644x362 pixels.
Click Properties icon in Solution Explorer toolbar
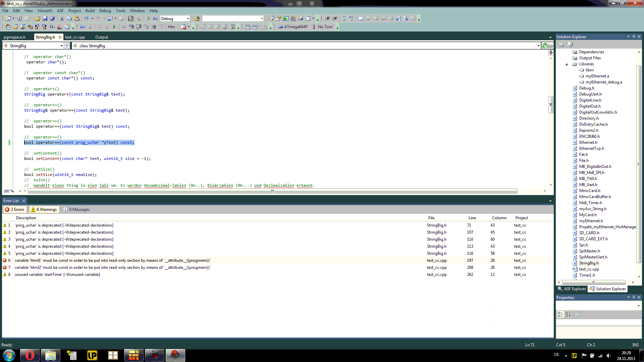(561, 44)
